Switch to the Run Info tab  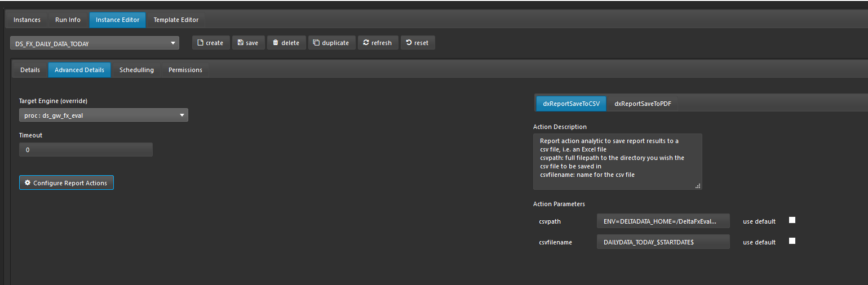click(68, 20)
